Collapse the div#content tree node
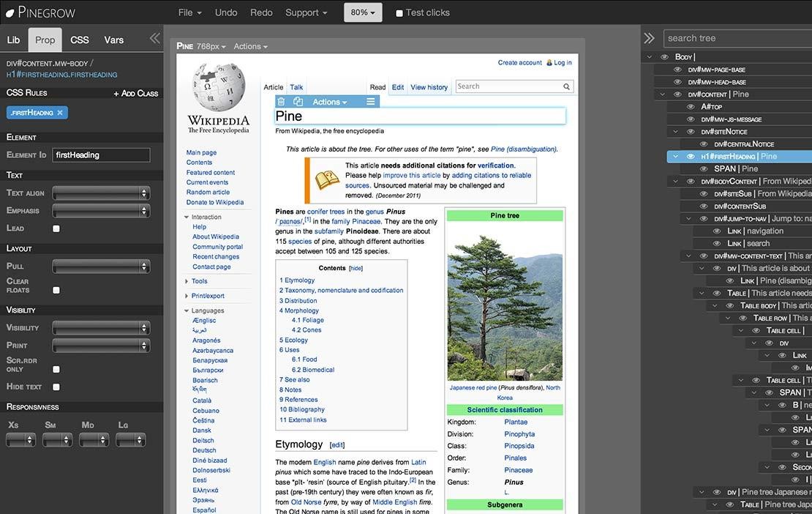This screenshot has height=514, width=812. point(661,94)
